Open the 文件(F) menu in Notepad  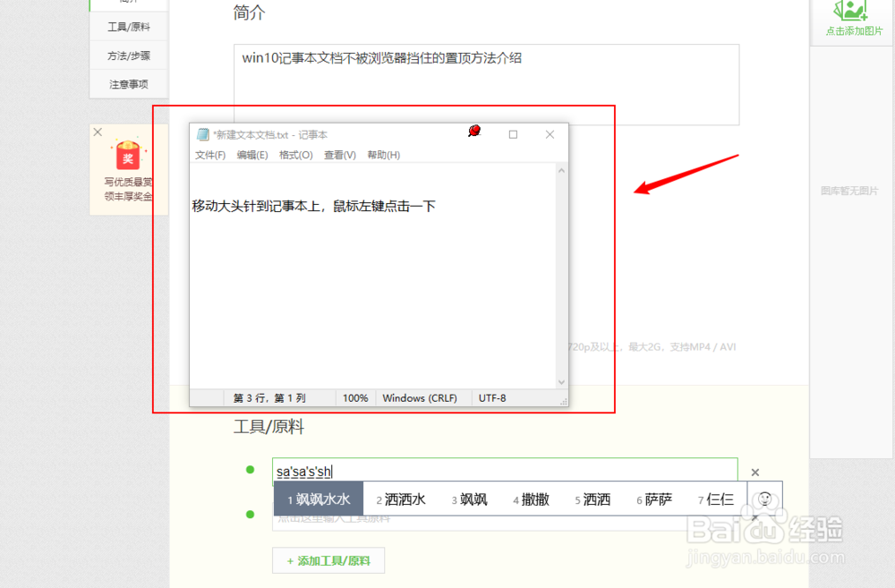[210, 154]
